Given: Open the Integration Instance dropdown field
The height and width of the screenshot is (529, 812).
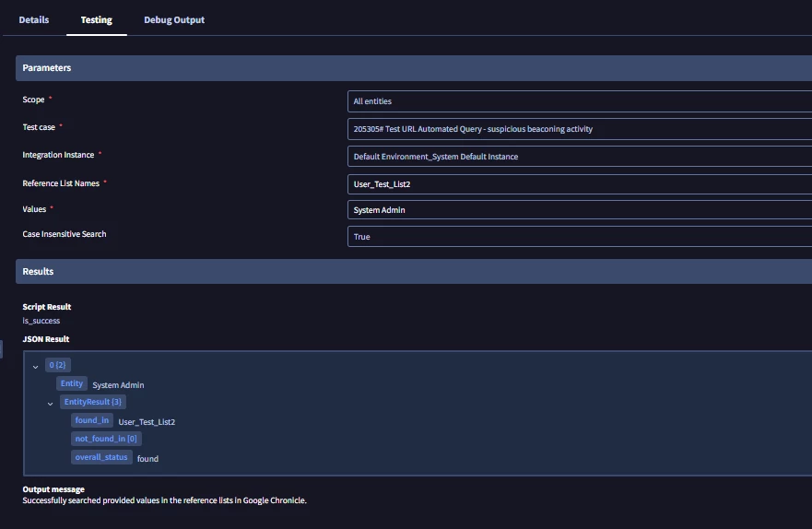Looking at the screenshot, I should [x=580, y=157].
